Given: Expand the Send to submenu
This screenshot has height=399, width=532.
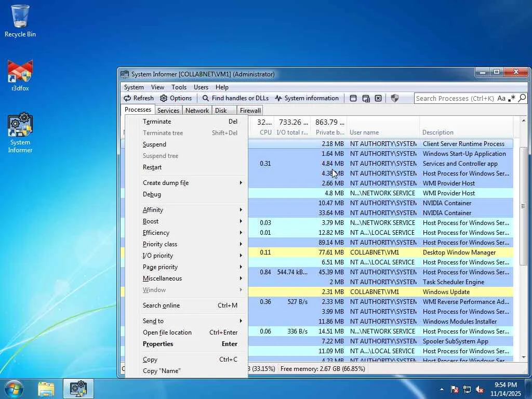Looking at the screenshot, I should (187, 321).
